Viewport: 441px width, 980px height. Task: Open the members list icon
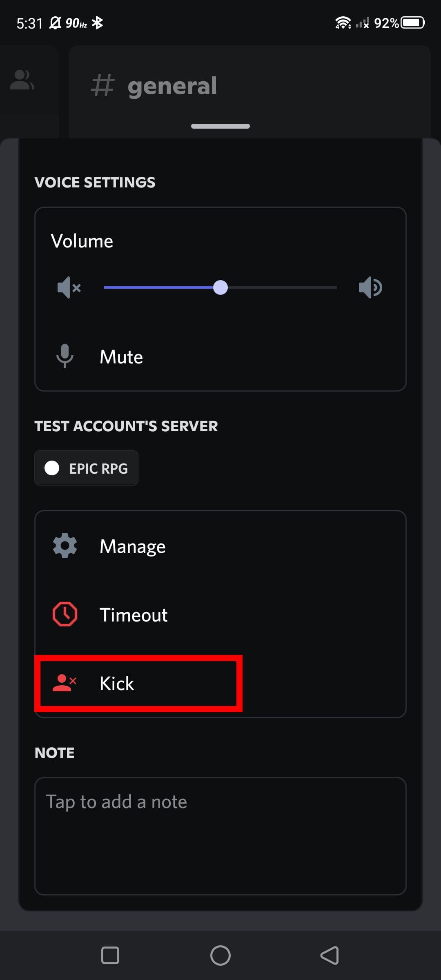(22, 80)
